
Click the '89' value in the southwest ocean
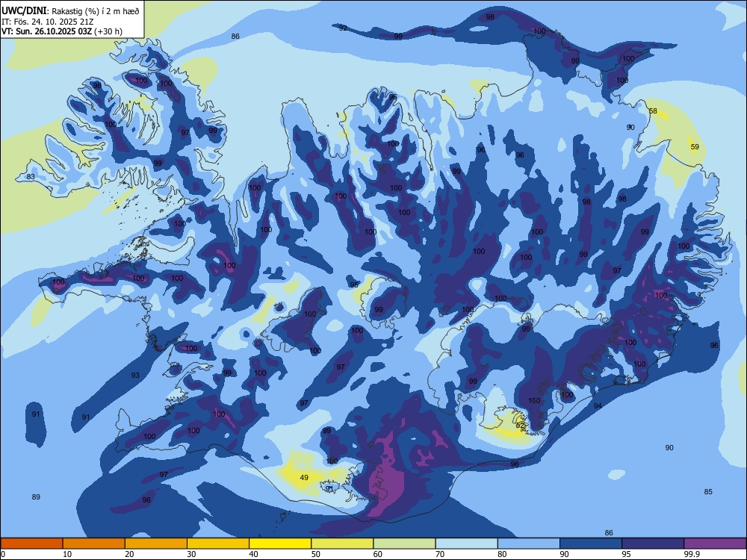pos(36,497)
